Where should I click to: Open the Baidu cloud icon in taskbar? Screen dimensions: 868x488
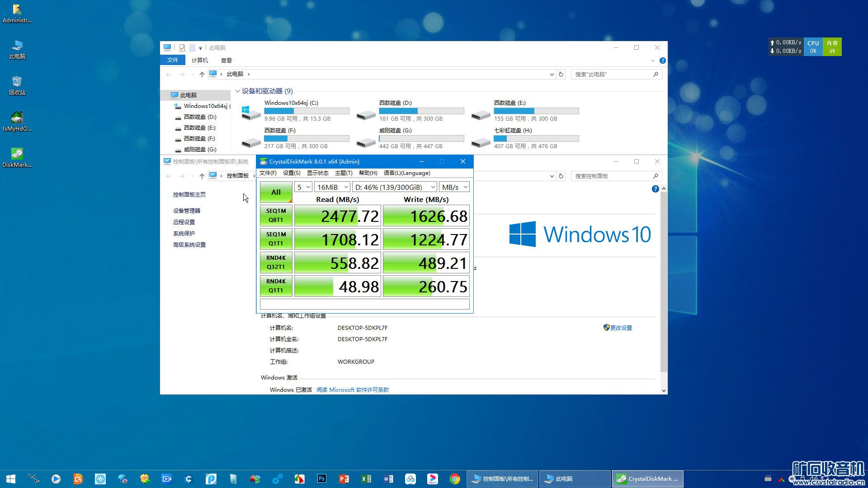[x=410, y=479]
